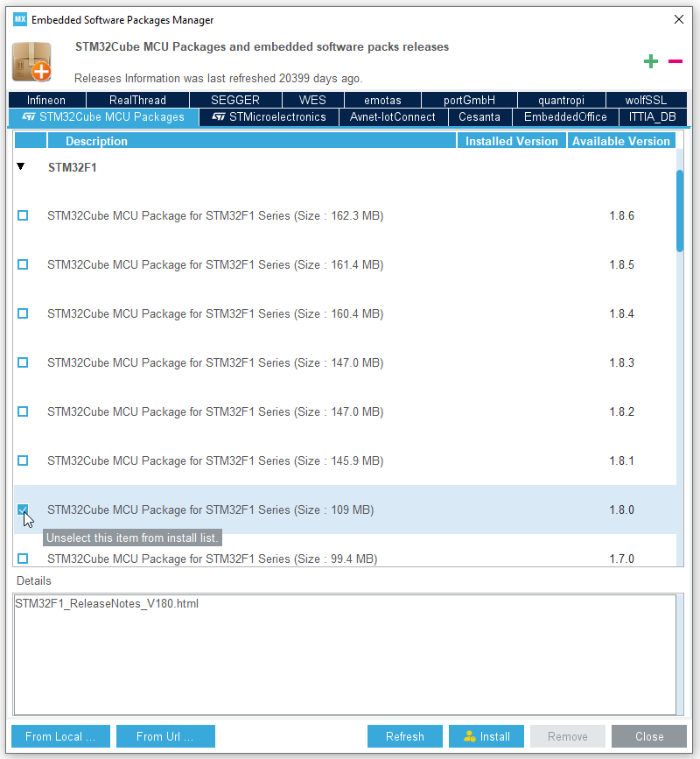Image resolution: width=700 pixels, height=759 pixels.
Task: Select the row with size 145.9 MB
Action: point(345,460)
